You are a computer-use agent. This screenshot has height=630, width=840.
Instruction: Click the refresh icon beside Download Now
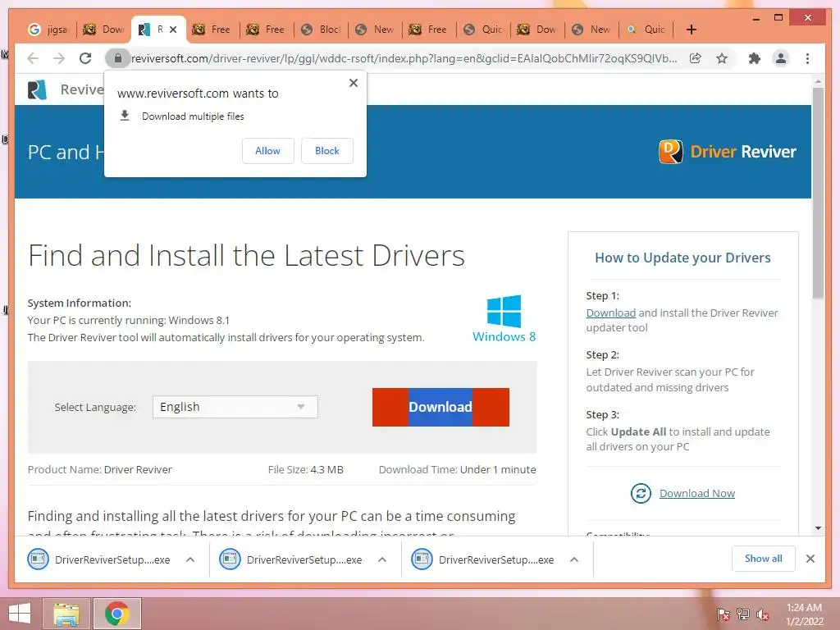pos(641,493)
